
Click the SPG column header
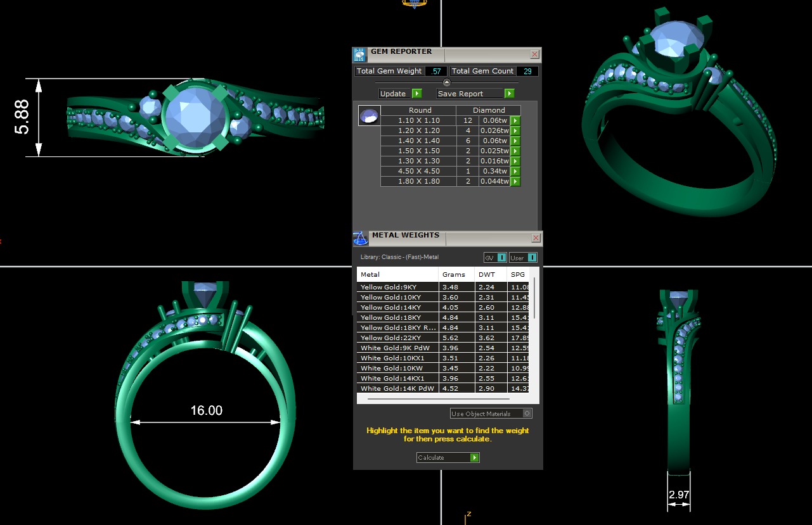point(519,274)
